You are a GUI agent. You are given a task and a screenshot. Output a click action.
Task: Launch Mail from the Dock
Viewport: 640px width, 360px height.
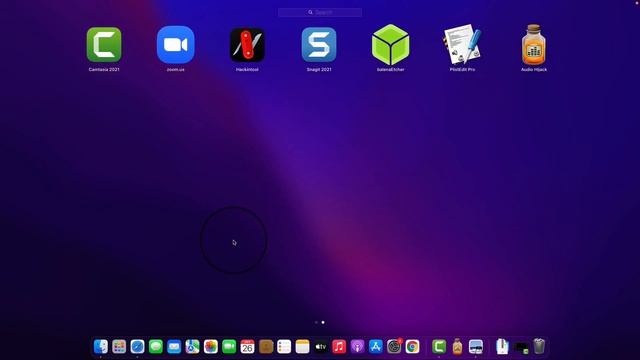coord(174,347)
